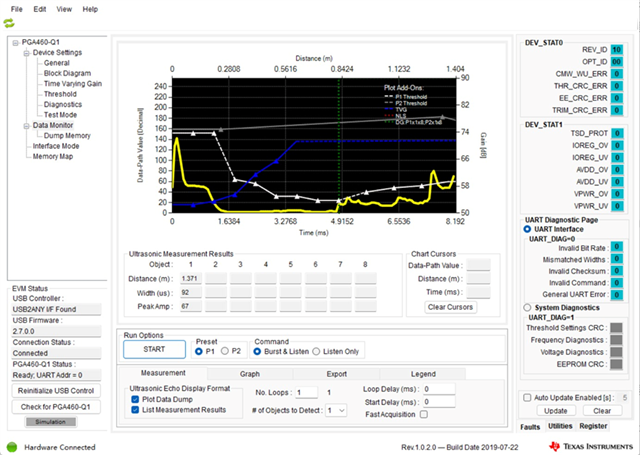Click the EE_CRC_ERR indicator box
Screen dimensions: 640x455
(617, 98)
